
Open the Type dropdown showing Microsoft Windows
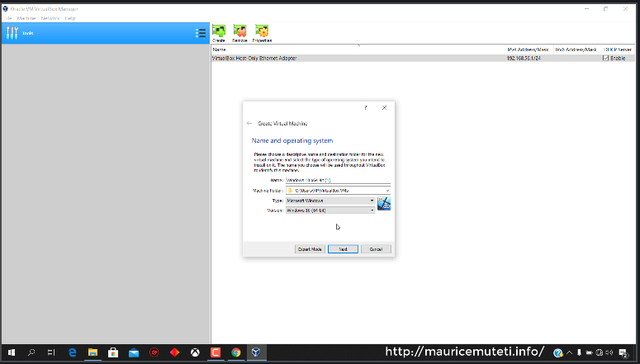point(330,201)
